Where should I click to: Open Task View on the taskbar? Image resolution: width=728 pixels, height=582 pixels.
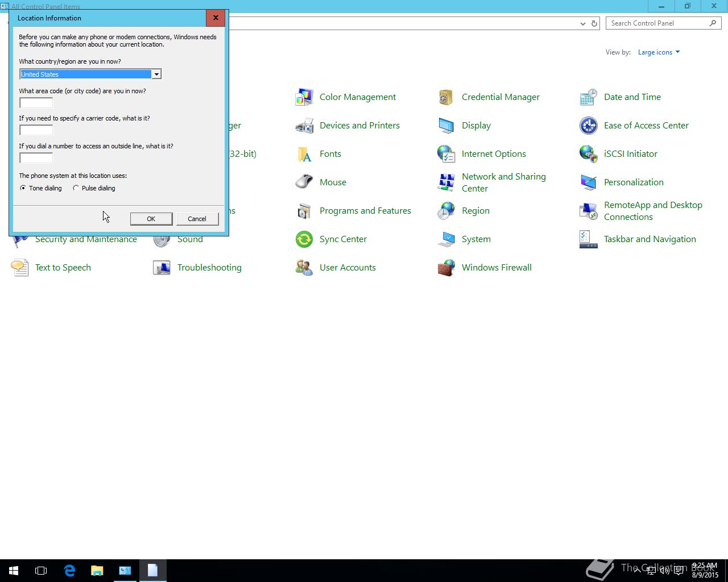[41, 571]
